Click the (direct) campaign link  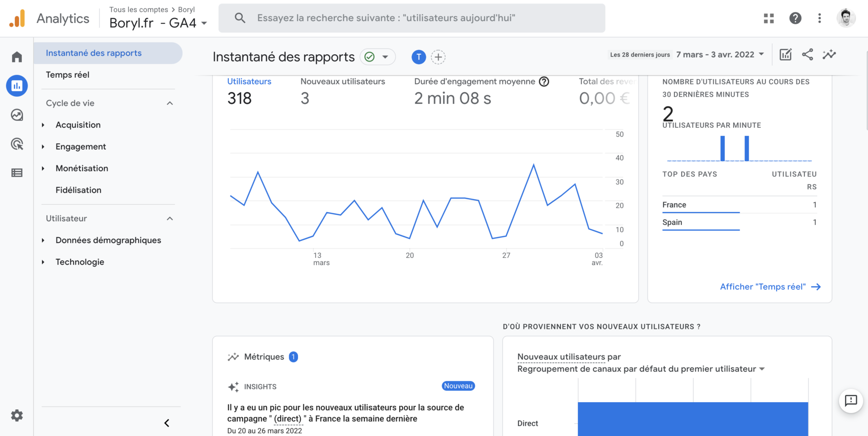(288, 418)
